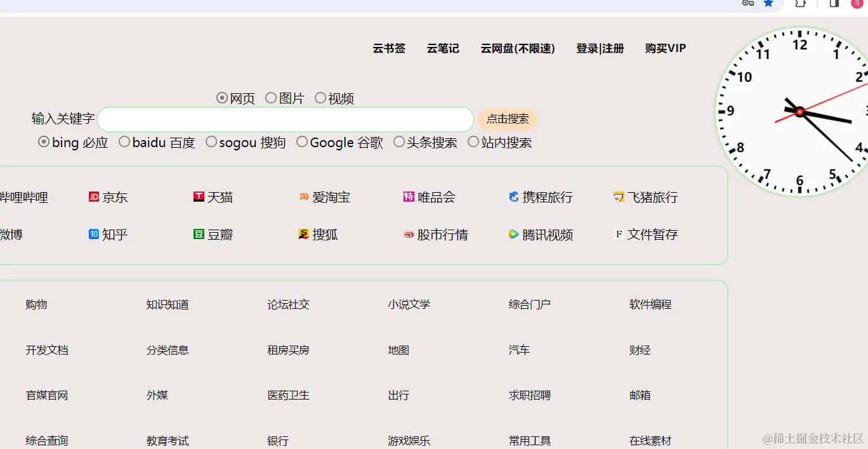868x449 pixels.
Task: Click the browser bookmark star icon
Action: pos(768,3)
